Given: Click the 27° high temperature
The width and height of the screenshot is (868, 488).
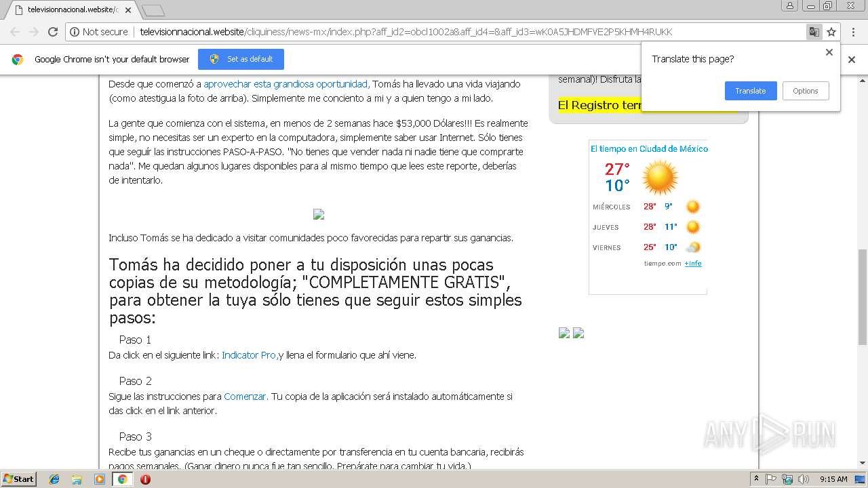Looking at the screenshot, I should coord(618,169).
